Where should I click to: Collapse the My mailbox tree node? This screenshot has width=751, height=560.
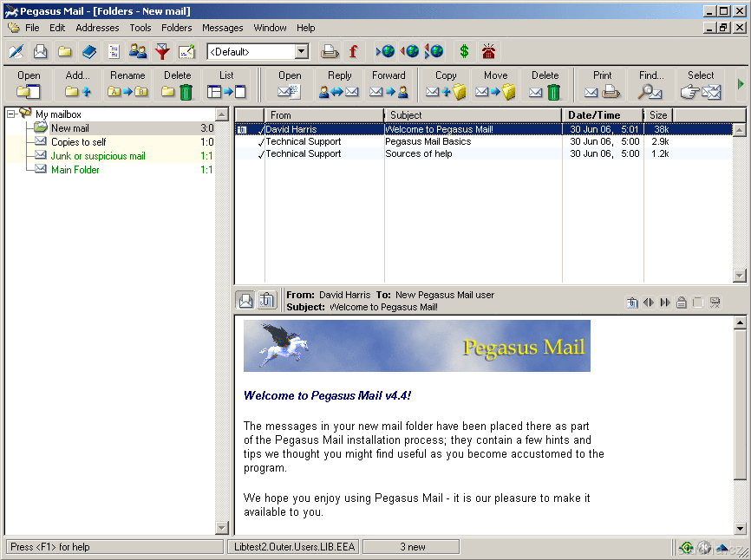coord(10,114)
